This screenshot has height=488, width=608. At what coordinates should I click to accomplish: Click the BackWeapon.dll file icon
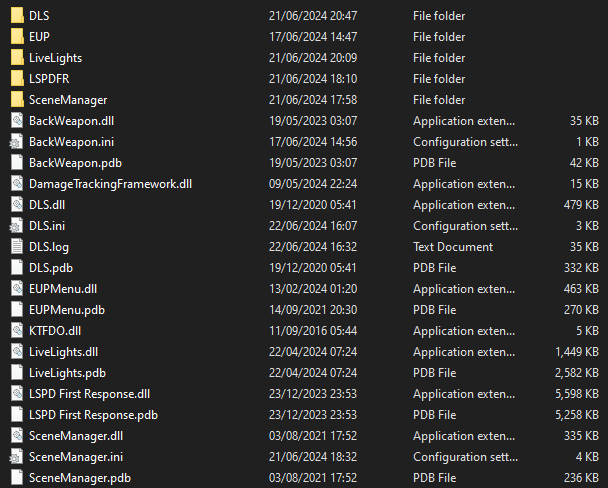[16, 121]
